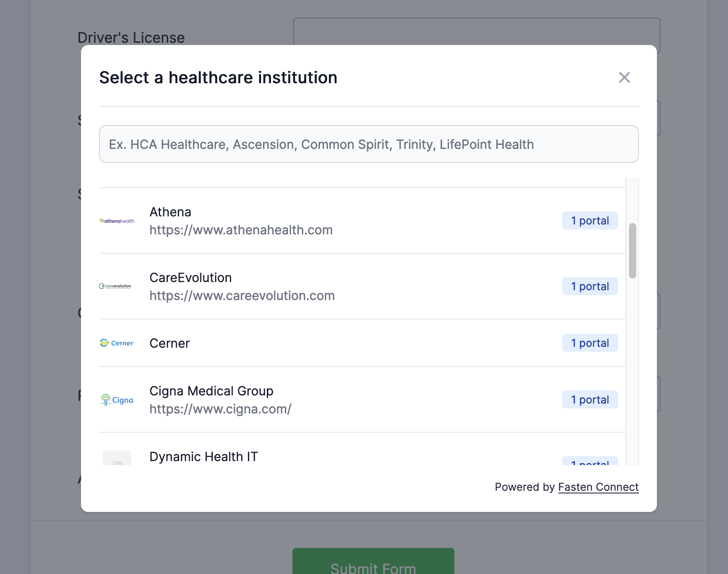728x574 pixels.
Task: Click Cerner's 1 portal badge
Action: (590, 343)
